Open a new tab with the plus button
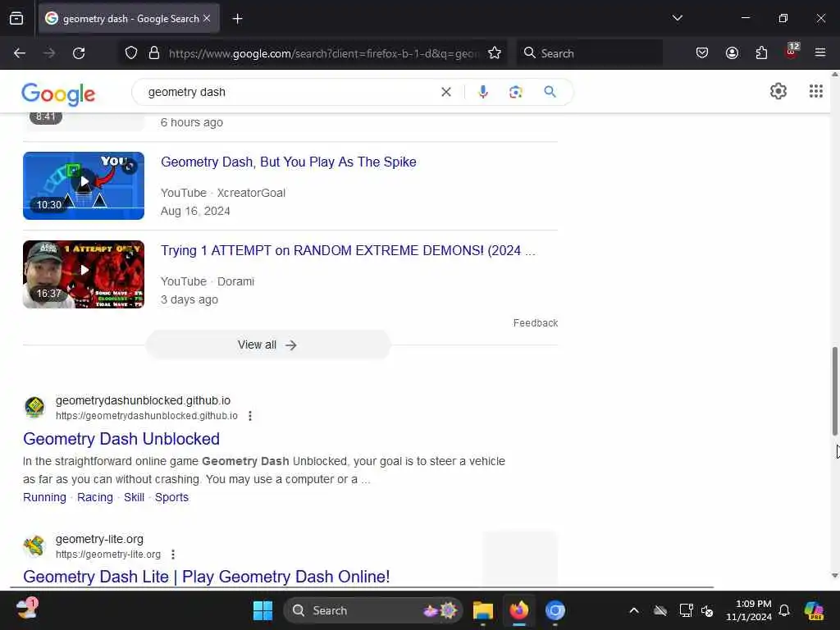The height and width of the screenshot is (630, 840). click(x=237, y=19)
